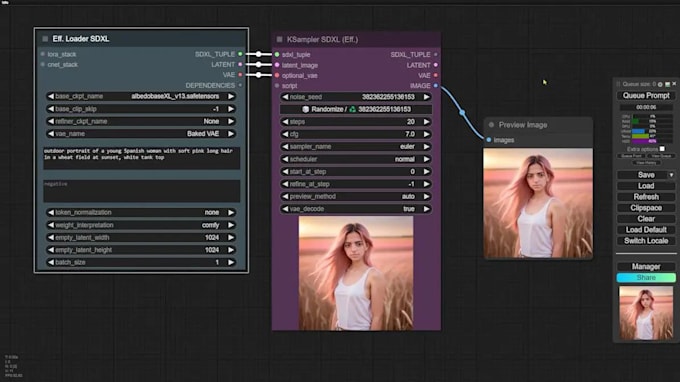Click the positive prompt text box
This screenshot has width=680, height=382.
click(x=141, y=158)
